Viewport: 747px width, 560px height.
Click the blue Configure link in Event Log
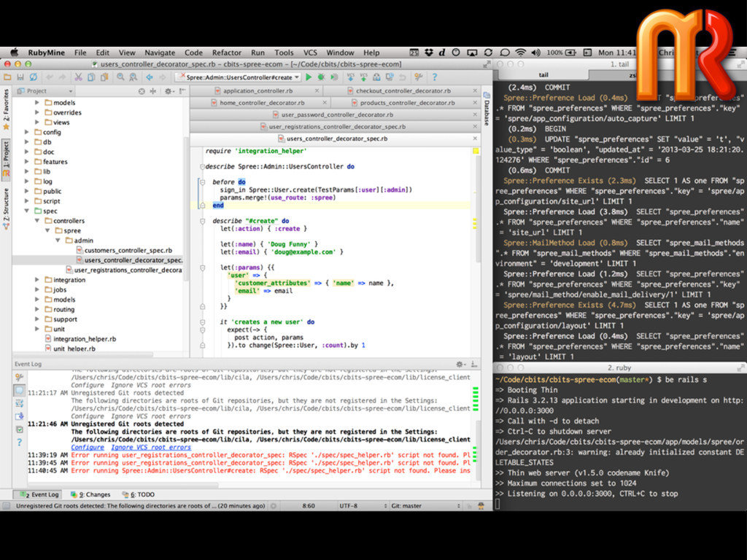[x=88, y=447]
